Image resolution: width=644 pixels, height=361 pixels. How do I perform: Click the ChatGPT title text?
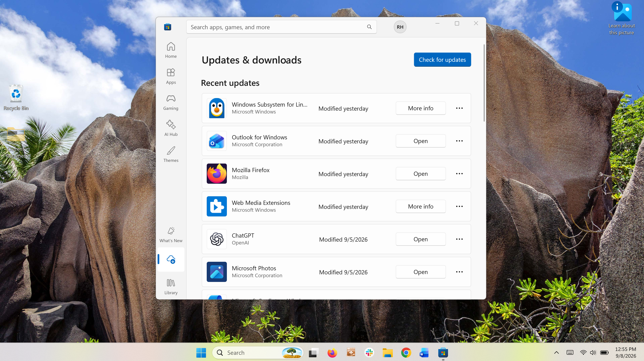pos(243,236)
